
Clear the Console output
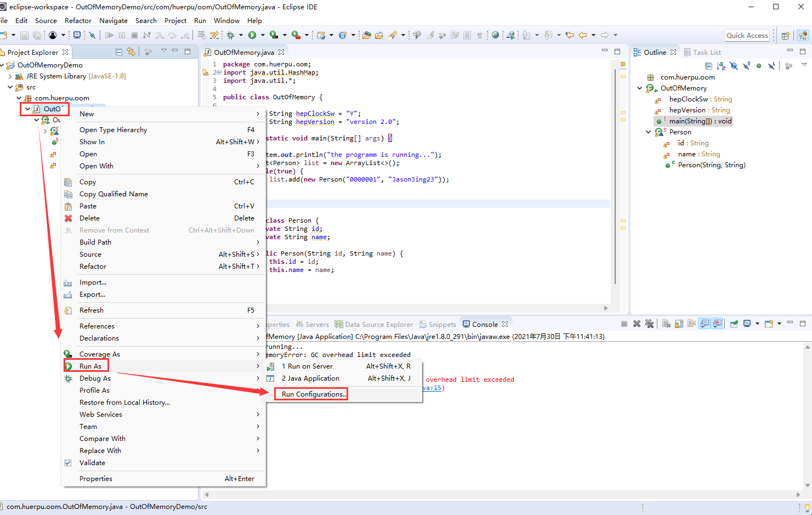(666, 324)
